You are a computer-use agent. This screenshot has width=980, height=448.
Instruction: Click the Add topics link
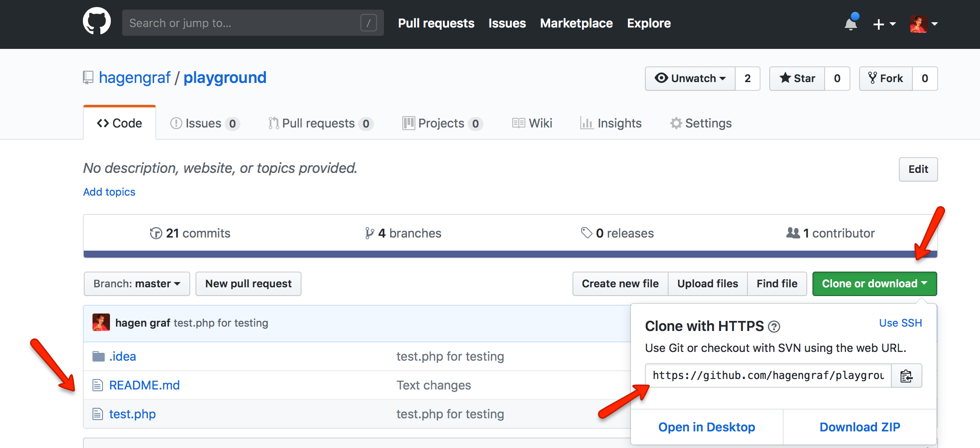(109, 192)
